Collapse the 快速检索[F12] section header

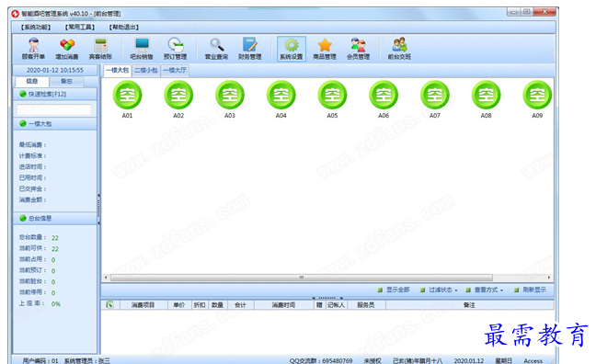(55, 95)
